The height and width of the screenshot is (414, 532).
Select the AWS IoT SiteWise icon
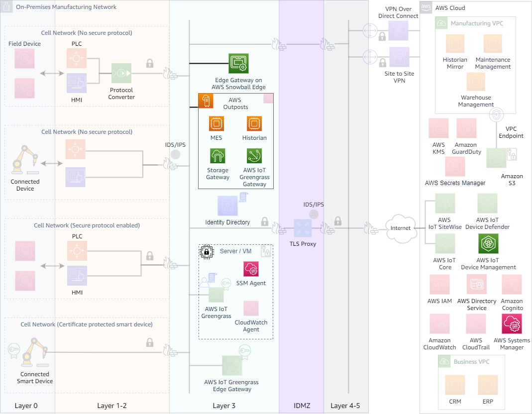click(445, 203)
